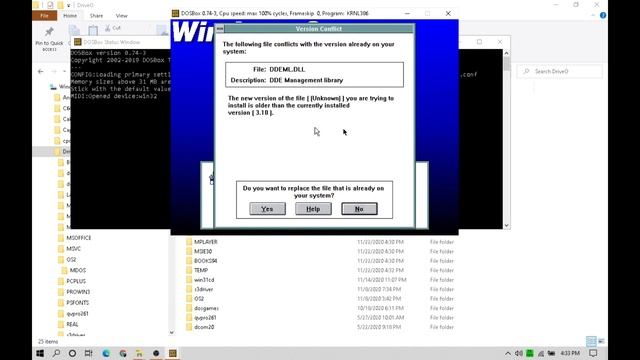Open Help in Version Conflict dialog
Image resolution: width=640 pixels, height=360 pixels.
tap(313, 209)
